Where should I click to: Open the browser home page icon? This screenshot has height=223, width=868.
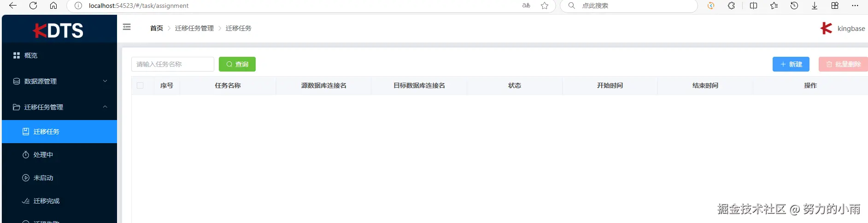click(53, 6)
